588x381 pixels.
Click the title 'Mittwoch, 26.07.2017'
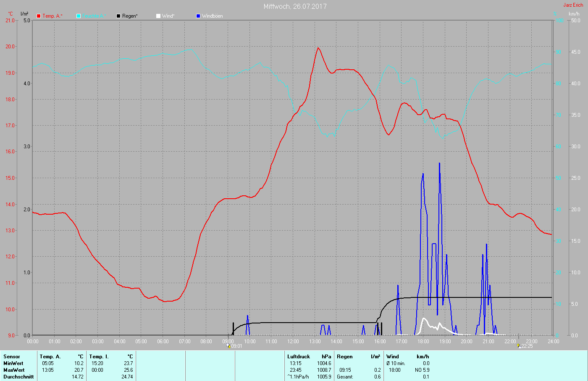(x=295, y=6)
